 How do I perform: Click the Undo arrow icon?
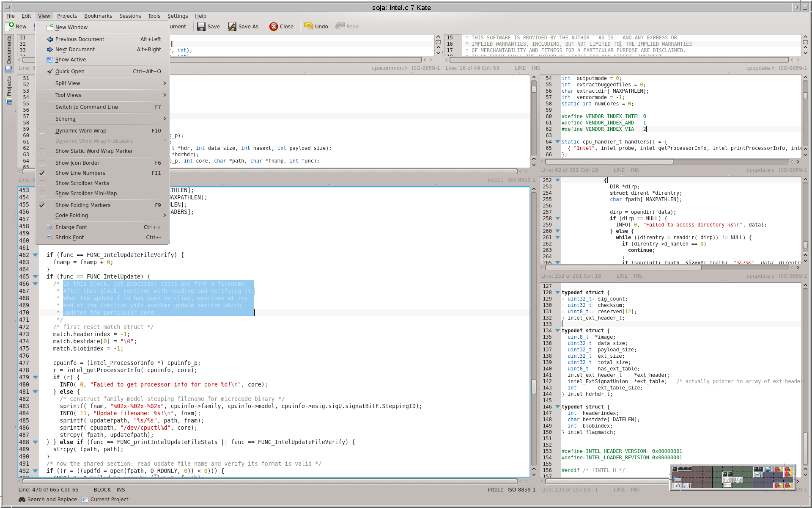pos(308,26)
